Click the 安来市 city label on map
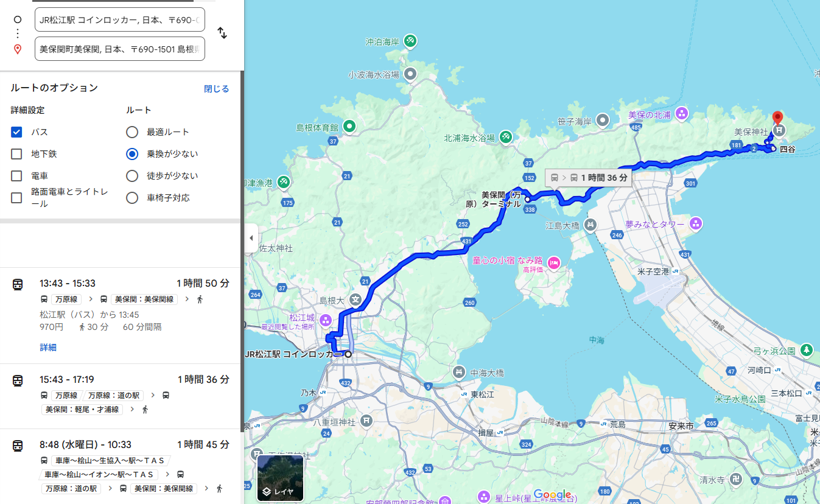Viewport: 820px width, 504px height. pos(681,426)
